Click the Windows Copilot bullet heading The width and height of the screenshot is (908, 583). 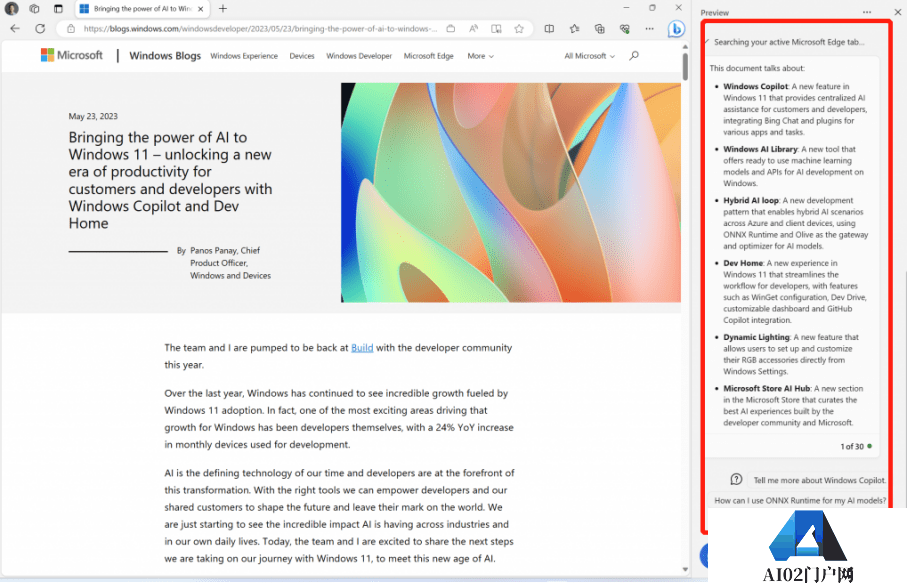(x=756, y=86)
